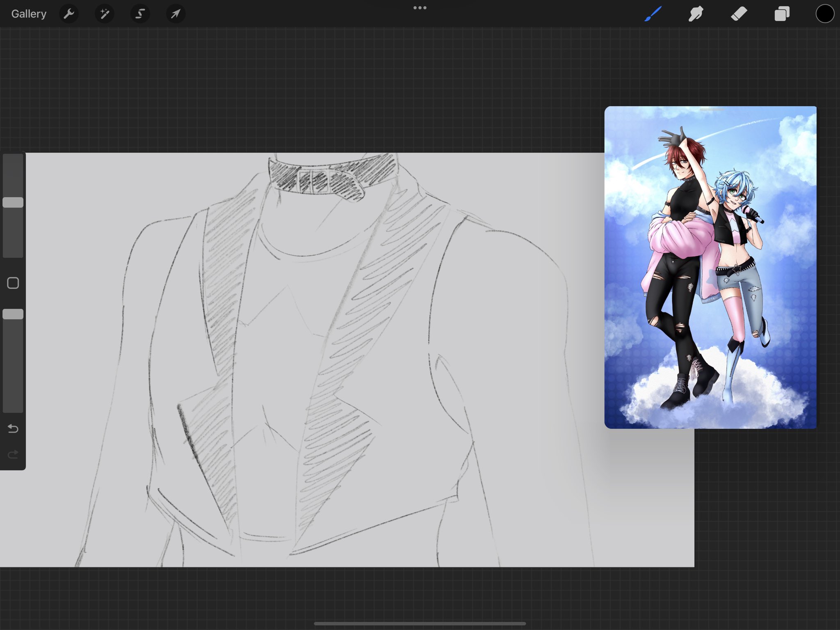Tap the square Modify button in sidebar
The width and height of the screenshot is (840, 630).
tap(13, 283)
